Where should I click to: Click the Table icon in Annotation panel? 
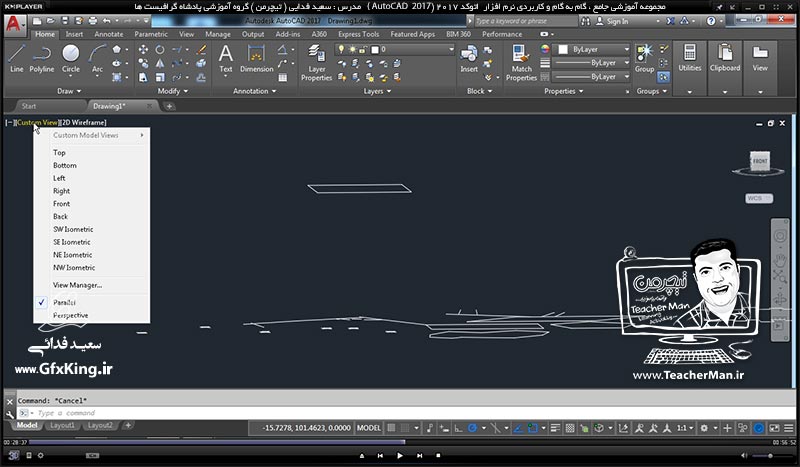(x=283, y=78)
